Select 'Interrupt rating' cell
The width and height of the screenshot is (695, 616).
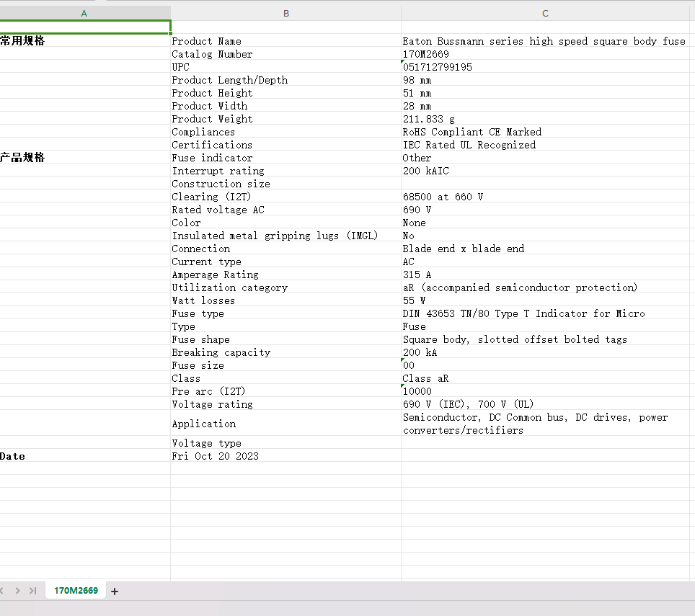click(x=286, y=171)
